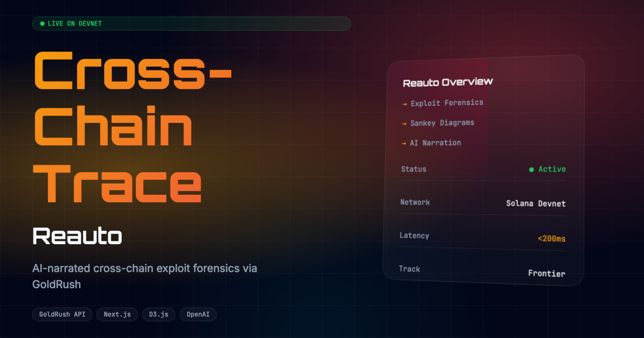The width and height of the screenshot is (644, 338).
Task: Click the Frontier track value
Action: [x=547, y=273]
